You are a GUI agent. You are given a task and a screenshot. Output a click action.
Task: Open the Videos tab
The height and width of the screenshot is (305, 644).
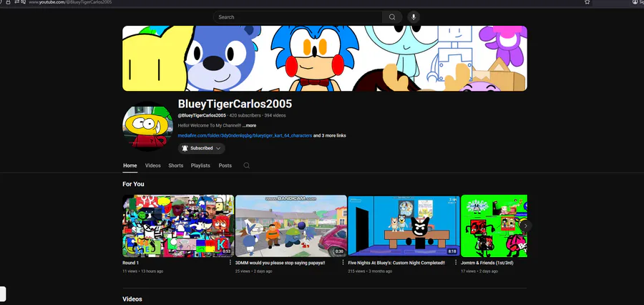tap(153, 165)
